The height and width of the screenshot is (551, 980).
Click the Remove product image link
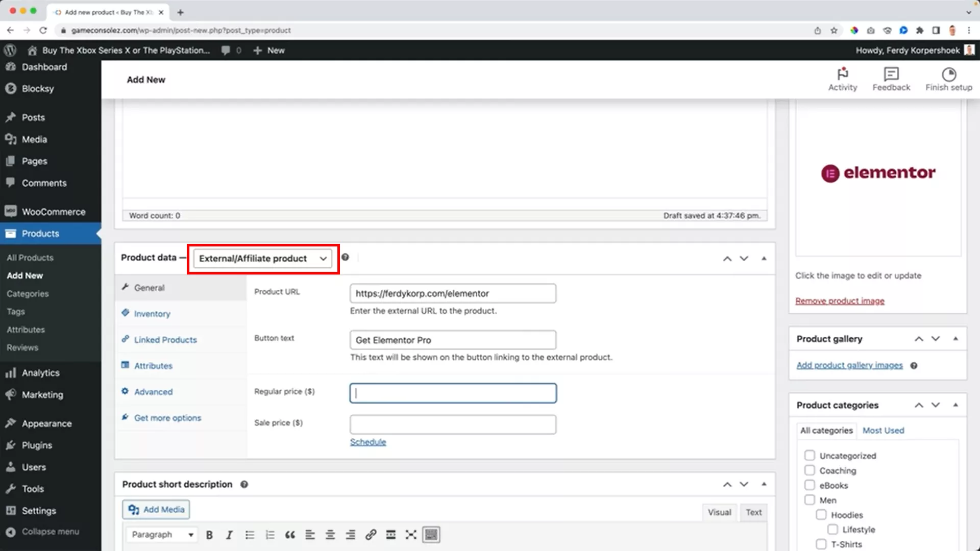click(x=840, y=300)
